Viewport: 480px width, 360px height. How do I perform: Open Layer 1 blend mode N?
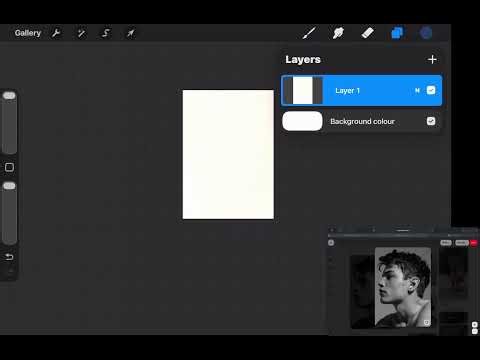(x=417, y=90)
